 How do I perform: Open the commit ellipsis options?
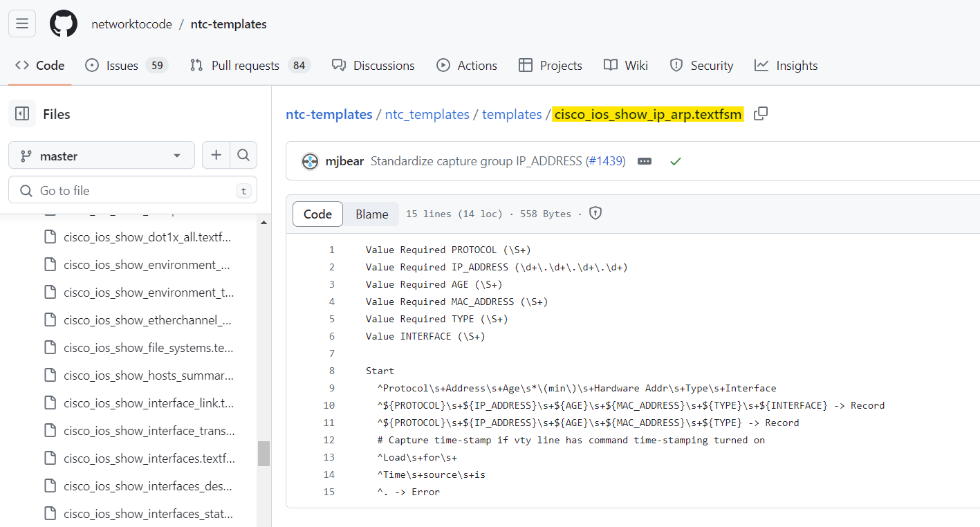coord(645,161)
